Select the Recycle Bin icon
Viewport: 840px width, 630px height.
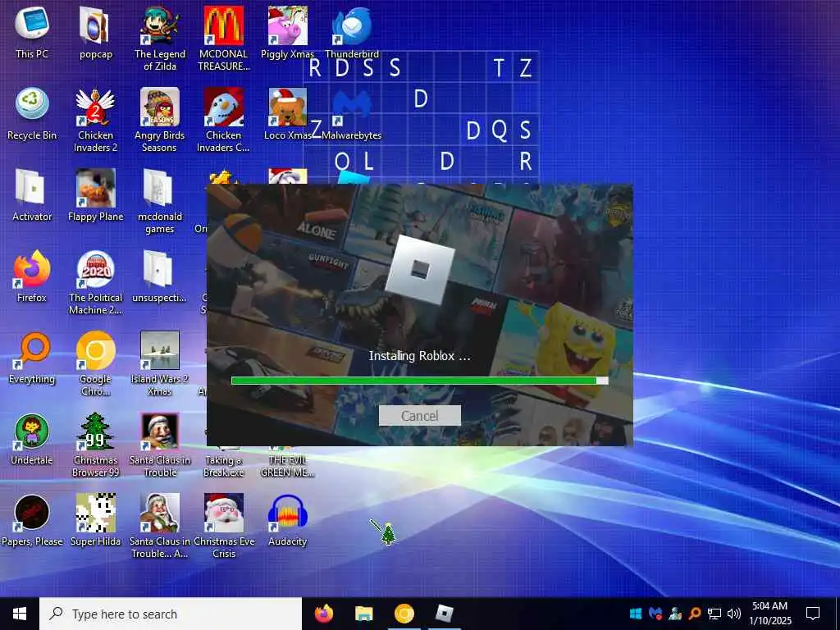(x=32, y=113)
